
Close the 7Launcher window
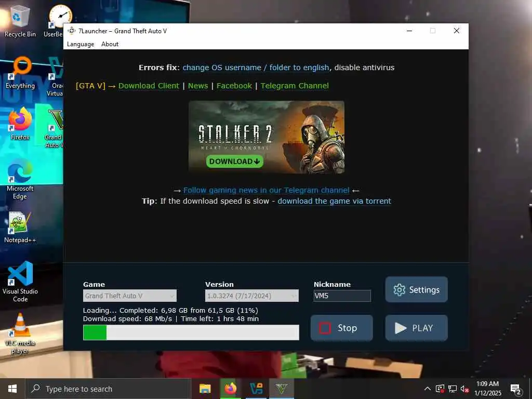click(457, 31)
